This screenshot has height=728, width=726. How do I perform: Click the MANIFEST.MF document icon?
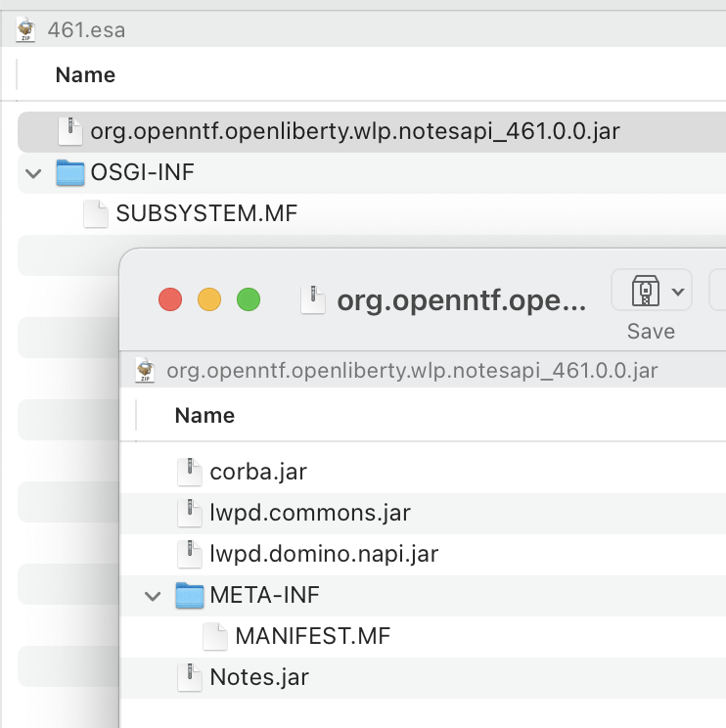[215, 636]
